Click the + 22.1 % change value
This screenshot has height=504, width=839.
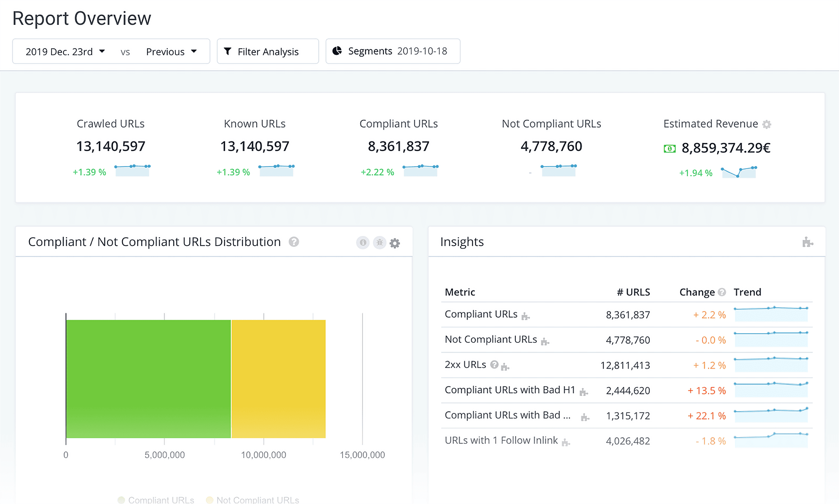(x=706, y=416)
